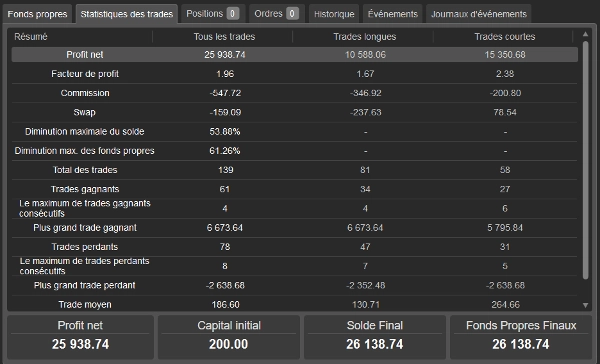Viewport: 600px width, 364px height.
Task: Select the Profit net row label in the table
Action: pyautogui.click(x=85, y=55)
